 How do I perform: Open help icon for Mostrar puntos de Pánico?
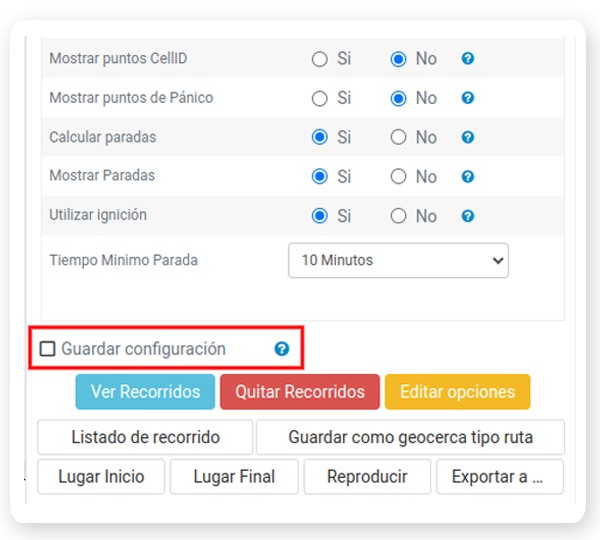pyautogui.click(x=468, y=98)
